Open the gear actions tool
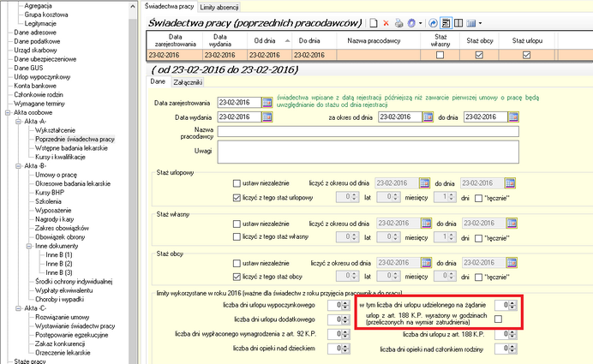The height and width of the screenshot is (364, 593). (411, 23)
